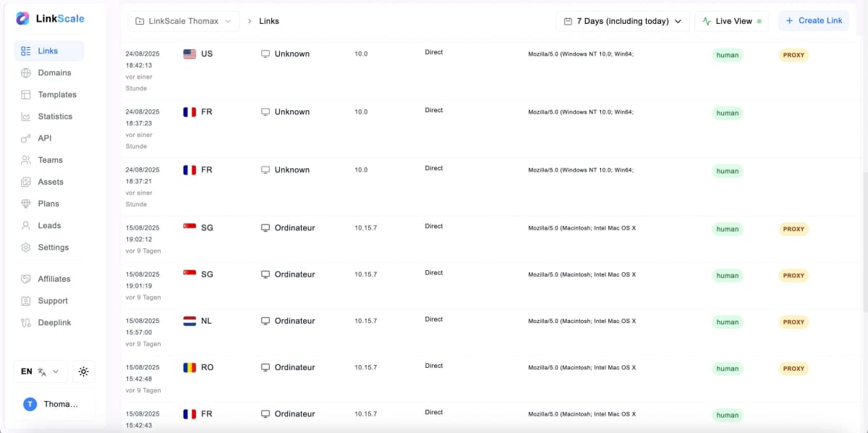Open the Plans diamond icon
This screenshot has width=868, height=433.
point(26,203)
